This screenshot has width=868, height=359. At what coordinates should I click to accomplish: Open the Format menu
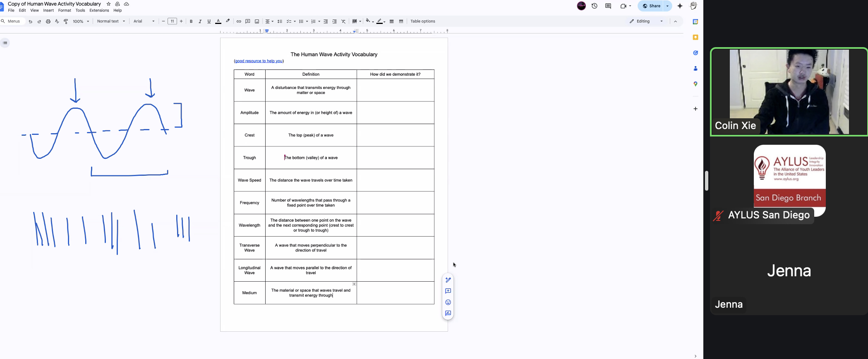pos(65,10)
